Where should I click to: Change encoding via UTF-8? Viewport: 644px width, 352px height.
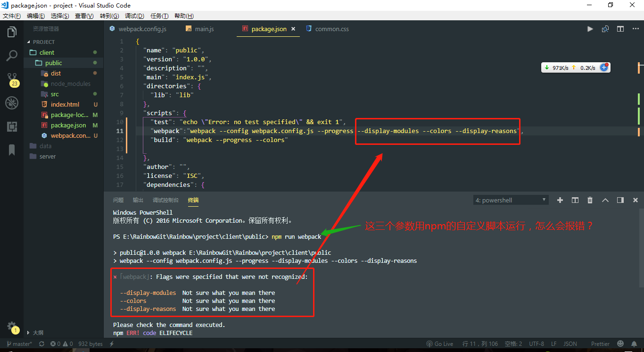pos(537,344)
